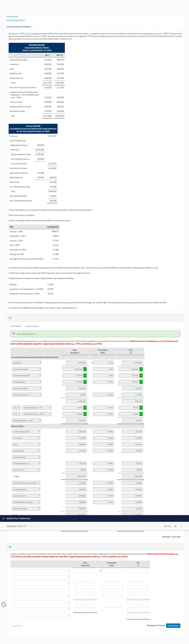Click the info icon beside the 12/31 dividends 59,000 New Zealand $ amount

pyautogui.click(x=85, y=414)
